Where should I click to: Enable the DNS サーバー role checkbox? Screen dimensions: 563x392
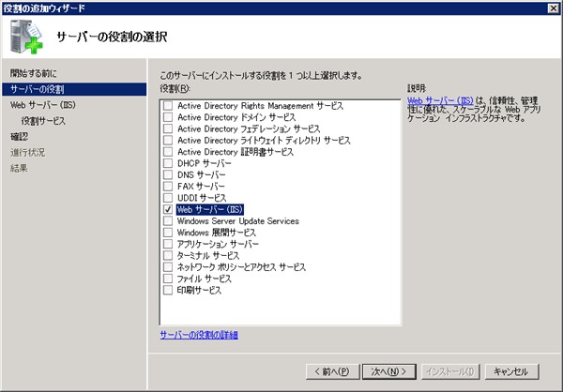pos(168,174)
